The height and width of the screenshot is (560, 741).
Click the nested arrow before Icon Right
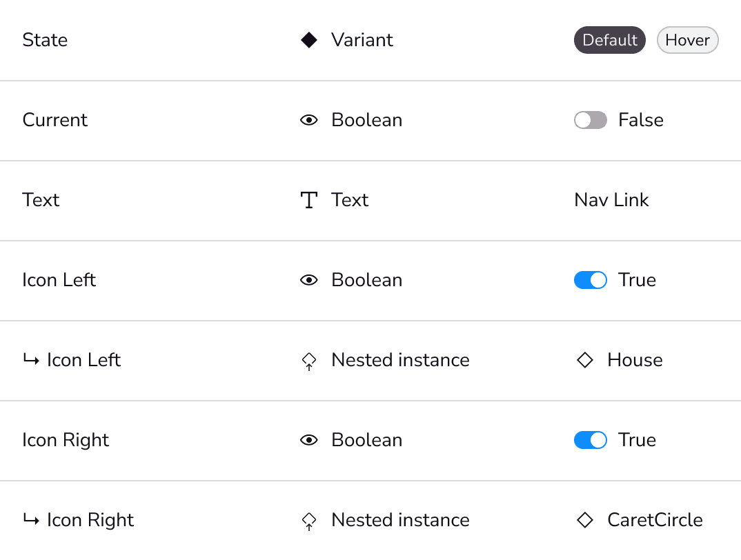31,520
